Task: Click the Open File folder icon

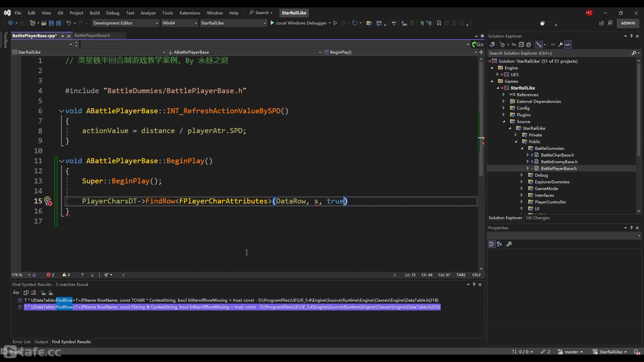Action: [x=44, y=23]
